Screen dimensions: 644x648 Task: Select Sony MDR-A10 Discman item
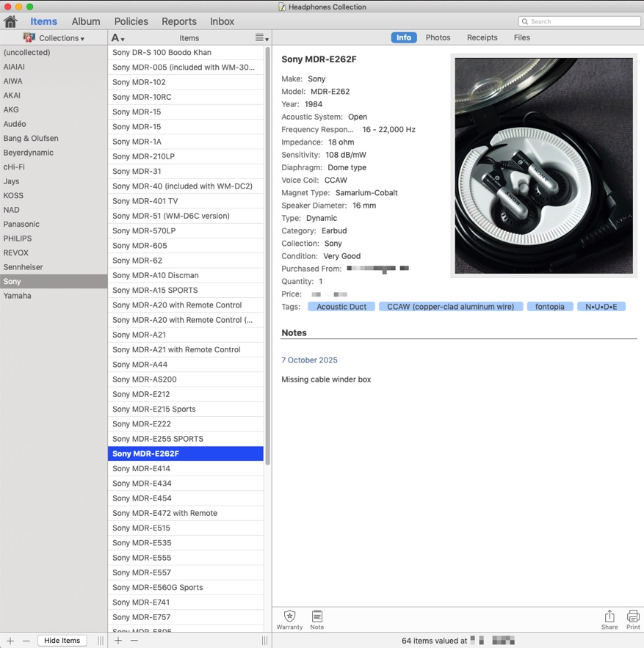pyautogui.click(x=186, y=275)
